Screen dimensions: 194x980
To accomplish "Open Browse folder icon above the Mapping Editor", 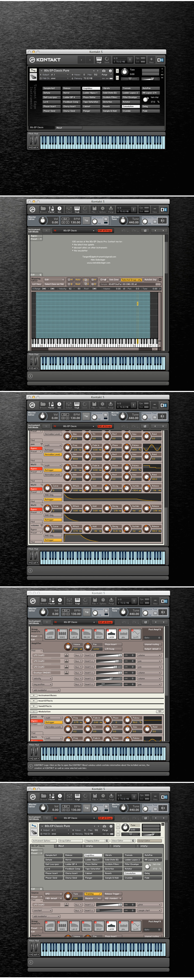I will 43,209.
